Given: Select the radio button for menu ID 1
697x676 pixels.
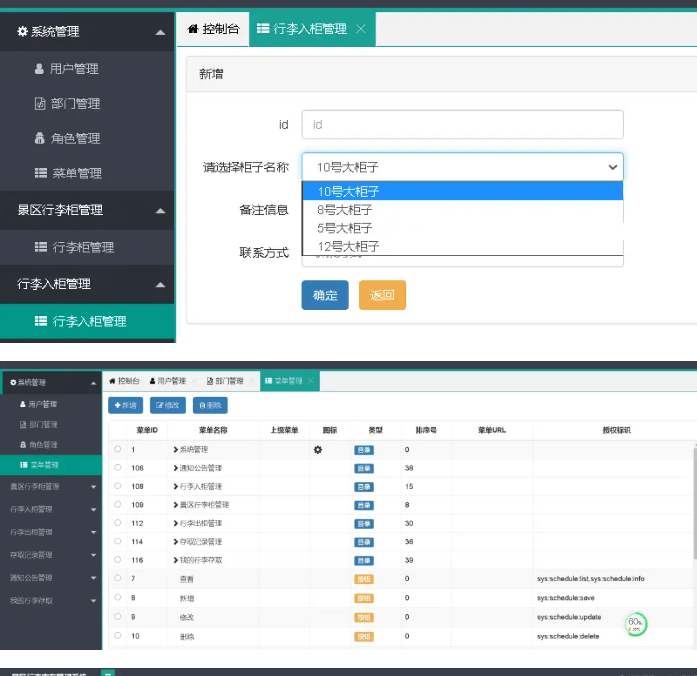Looking at the screenshot, I should pos(117,449).
